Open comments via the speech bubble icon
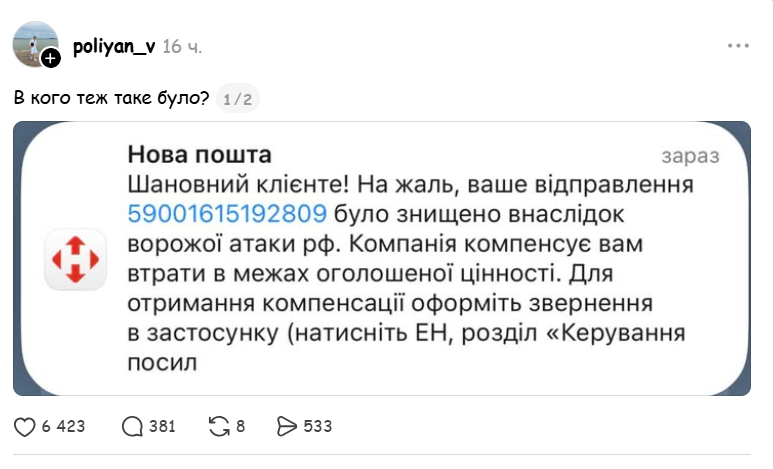 (x=132, y=427)
